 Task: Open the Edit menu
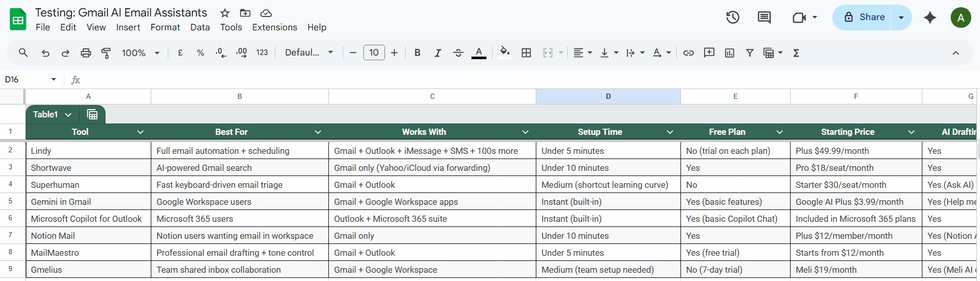(x=68, y=27)
